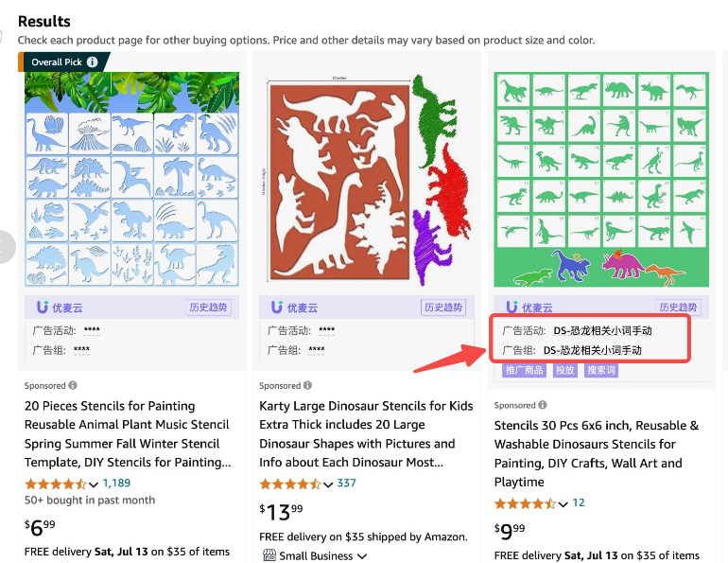The image size is (728, 563).
Task: Click the previous carousel arrow at left edge
Action: coord(5,247)
